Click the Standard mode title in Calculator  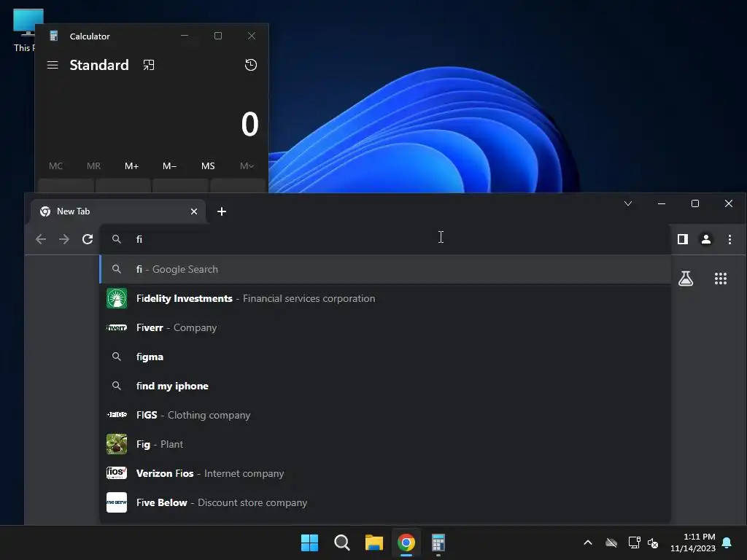click(x=99, y=65)
